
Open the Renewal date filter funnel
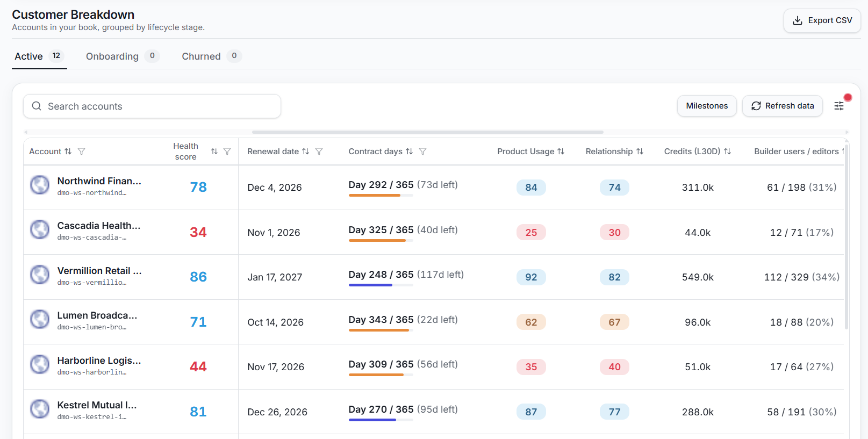319,152
